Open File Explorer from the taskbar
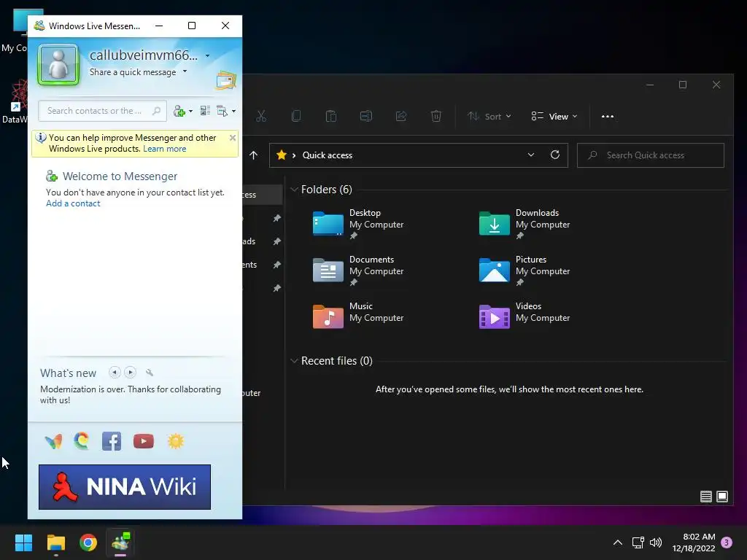 coord(55,542)
